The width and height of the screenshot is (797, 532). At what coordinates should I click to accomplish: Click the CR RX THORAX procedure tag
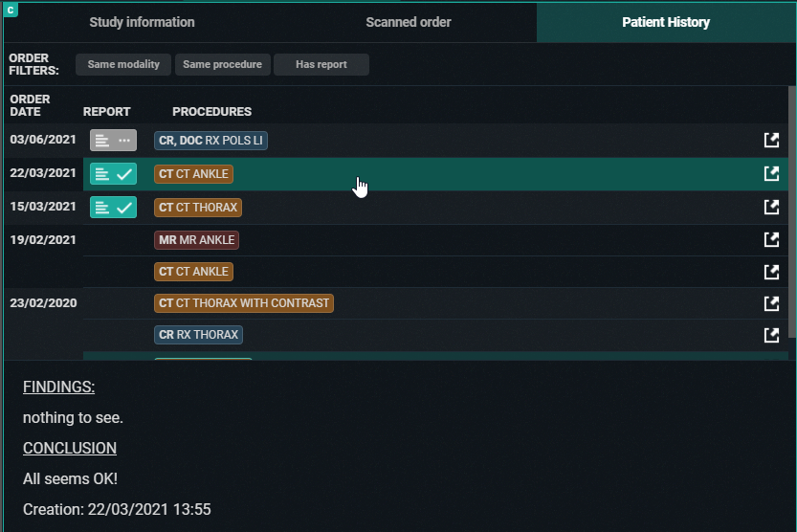click(x=198, y=335)
